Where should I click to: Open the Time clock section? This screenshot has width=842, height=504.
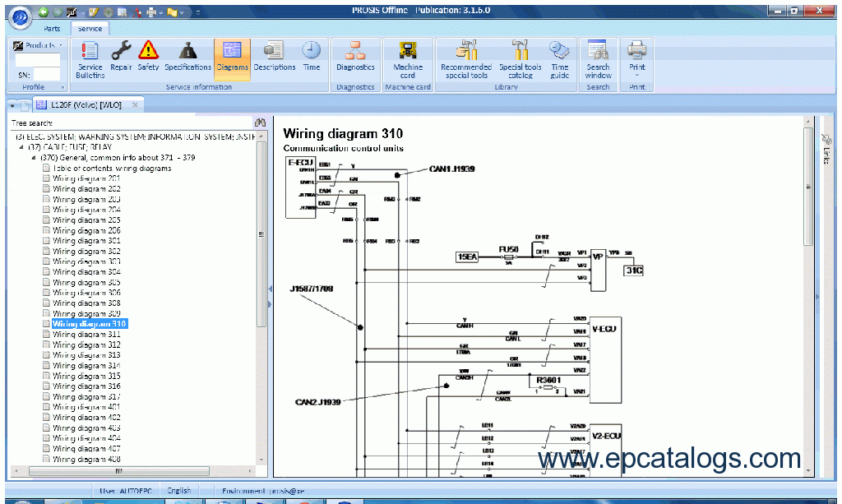pyautogui.click(x=312, y=56)
